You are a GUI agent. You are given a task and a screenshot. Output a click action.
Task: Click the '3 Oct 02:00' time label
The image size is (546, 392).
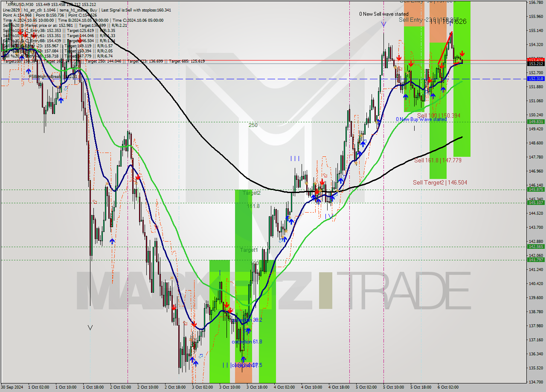tap(203, 387)
